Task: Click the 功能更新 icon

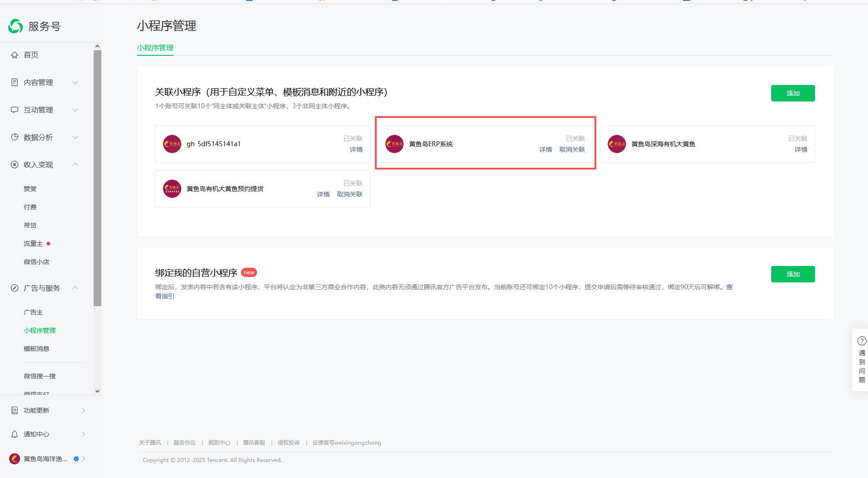Action: coord(15,410)
